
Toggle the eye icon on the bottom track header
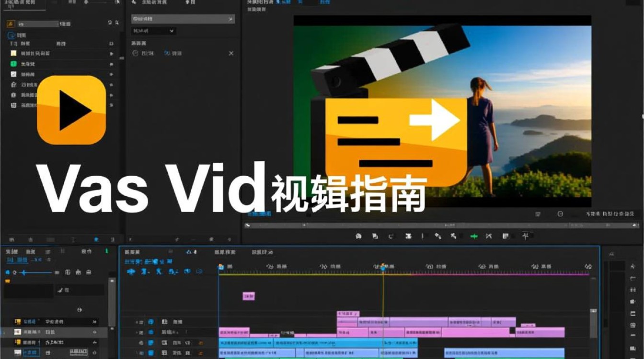coord(140,353)
